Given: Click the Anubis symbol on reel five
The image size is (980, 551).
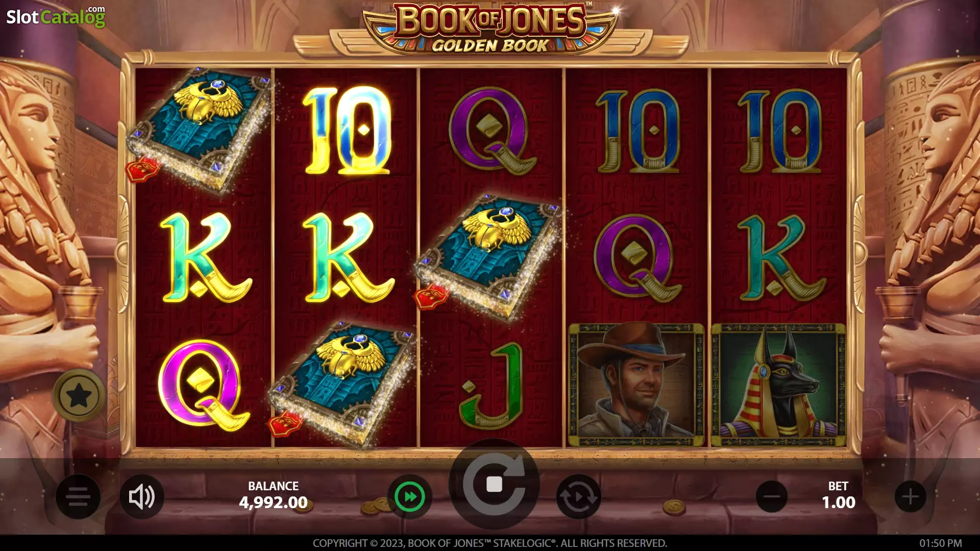Looking at the screenshot, I should 778,385.
